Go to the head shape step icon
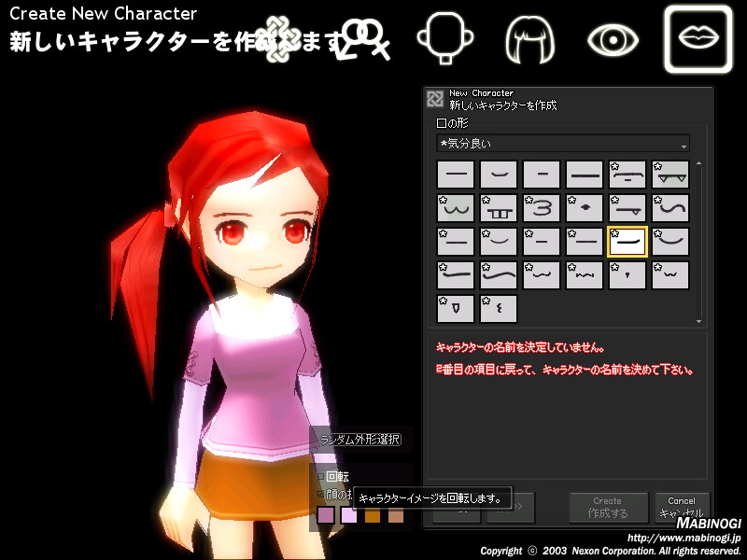The height and width of the screenshot is (560, 747). pos(445,38)
